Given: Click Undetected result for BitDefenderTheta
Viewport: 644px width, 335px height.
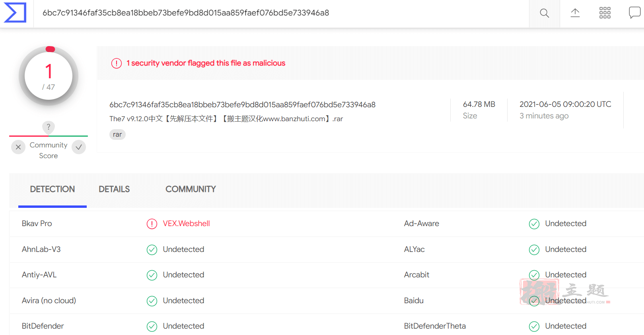Looking at the screenshot, I should 566,326.
